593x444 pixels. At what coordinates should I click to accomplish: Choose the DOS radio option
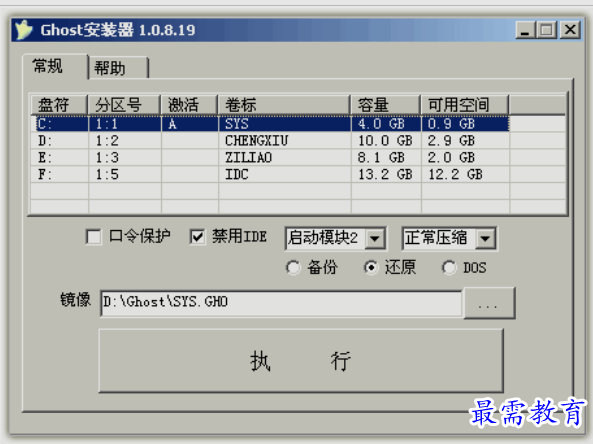coord(449,268)
